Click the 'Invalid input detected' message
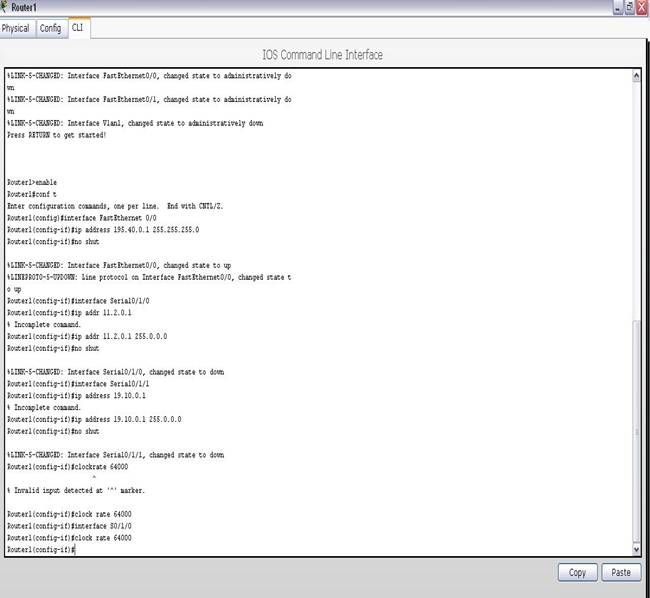Image resolution: width=650 pixels, height=598 pixels. (76, 490)
